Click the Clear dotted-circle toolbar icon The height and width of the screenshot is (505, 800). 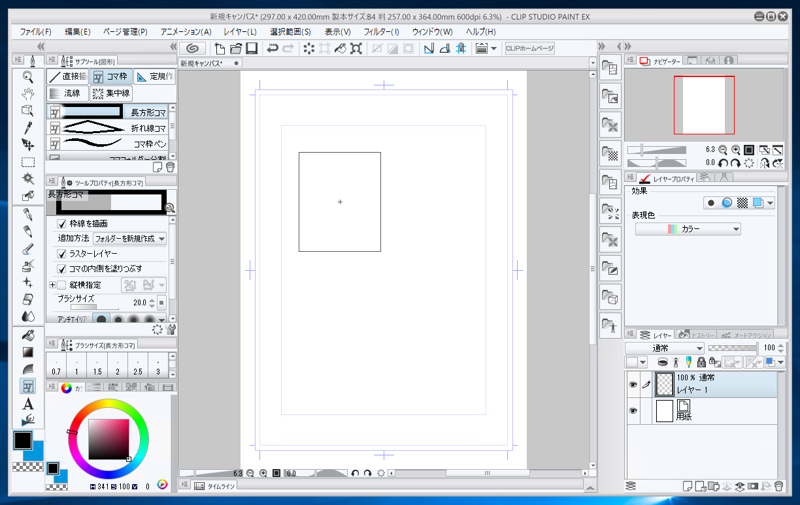[309, 48]
